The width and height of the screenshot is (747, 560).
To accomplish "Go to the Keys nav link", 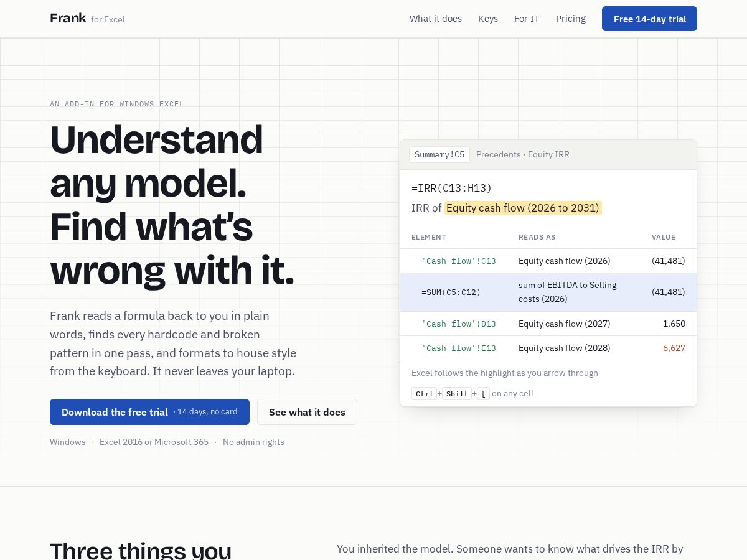I will (x=488, y=19).
